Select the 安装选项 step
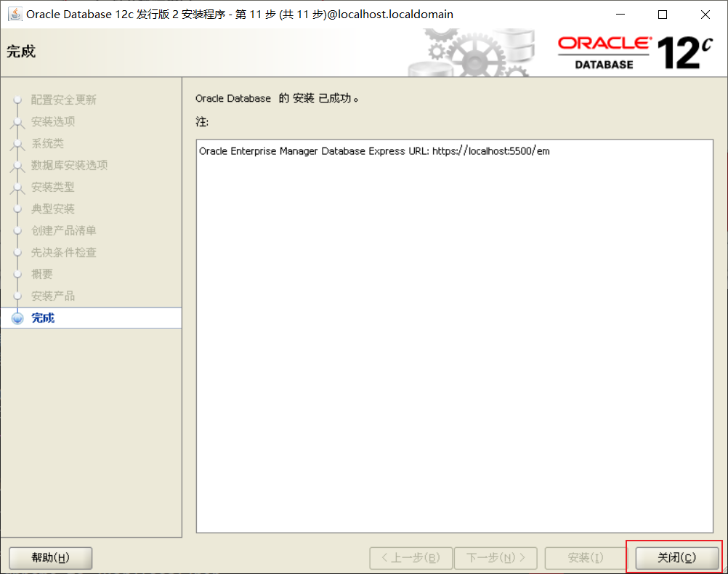Viewport: 728px width, 574px height. pos(53,121)
